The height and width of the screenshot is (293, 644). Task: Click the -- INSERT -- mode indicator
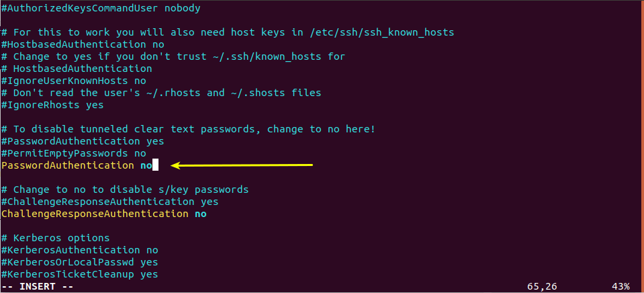coord(38,286)
